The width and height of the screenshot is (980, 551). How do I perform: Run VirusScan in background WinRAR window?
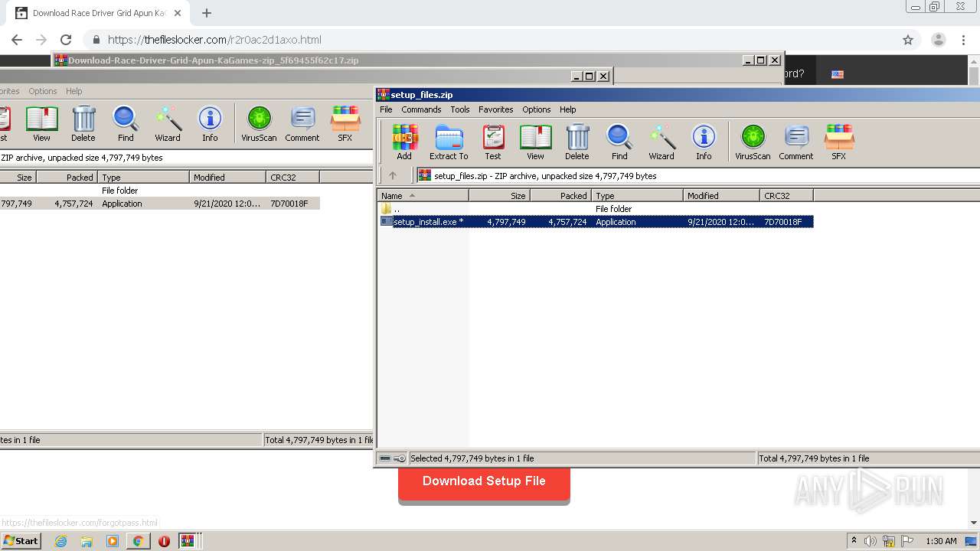click(259, 124)
